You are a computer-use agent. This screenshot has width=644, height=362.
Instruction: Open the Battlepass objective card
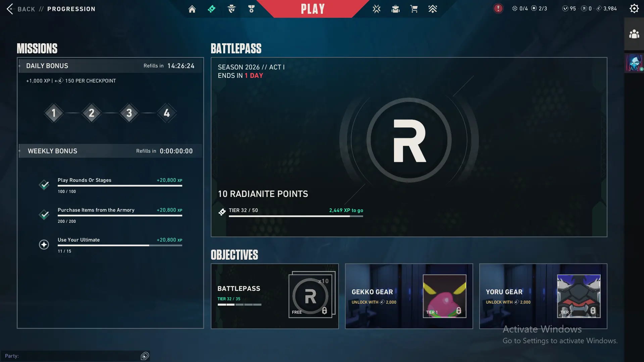click(275, 296)
